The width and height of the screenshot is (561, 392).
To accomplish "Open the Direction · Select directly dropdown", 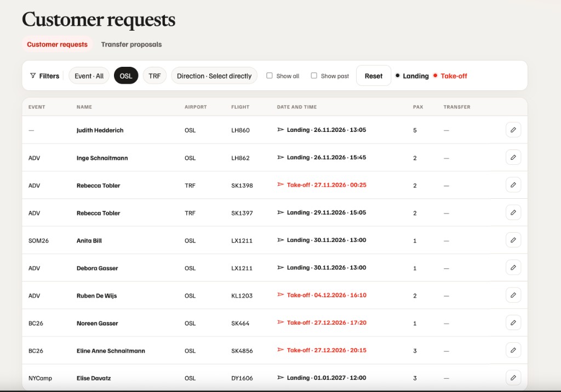I will pos(214,76).
